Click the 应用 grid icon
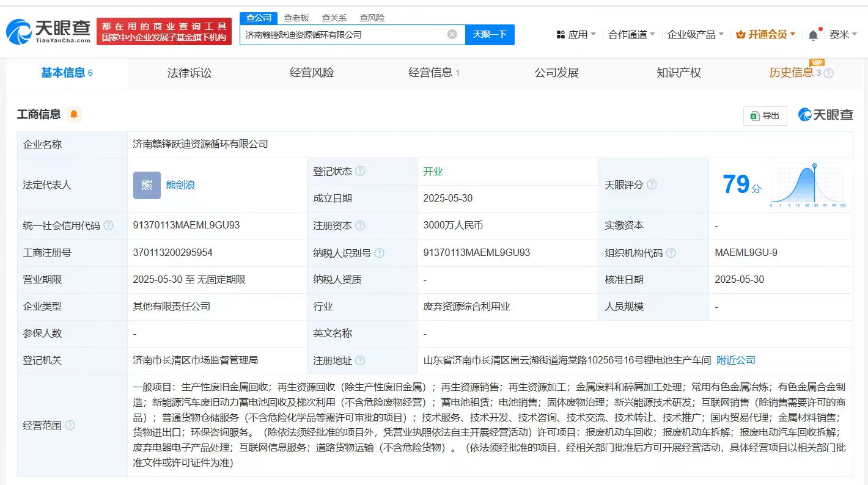Image resolution: width=868 pixels, height=485 pixels. [561, 35]
